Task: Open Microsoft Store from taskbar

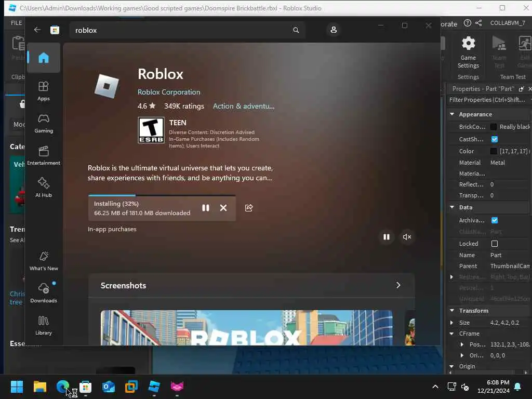Action: 86,387
